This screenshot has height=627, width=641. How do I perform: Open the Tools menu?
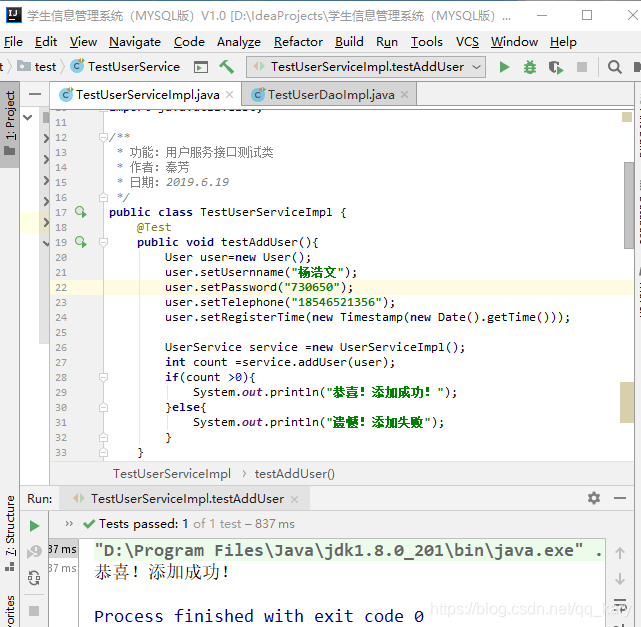click(426, 42)
